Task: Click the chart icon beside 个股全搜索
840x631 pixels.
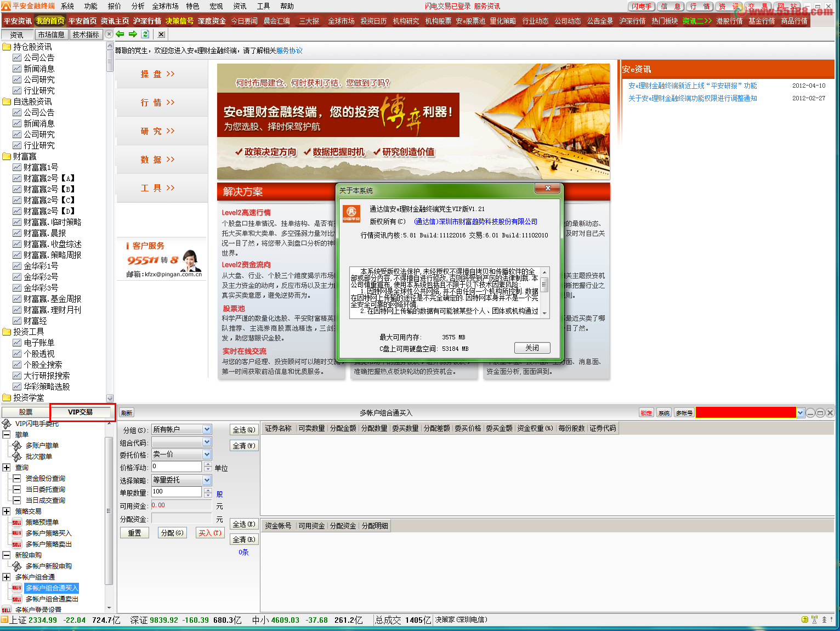Action: point(17,365)
